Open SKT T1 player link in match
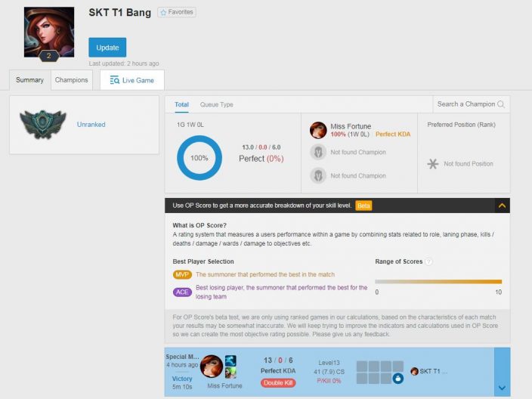The width and height of the screenshot is (532, 399). tap(433, 371)
